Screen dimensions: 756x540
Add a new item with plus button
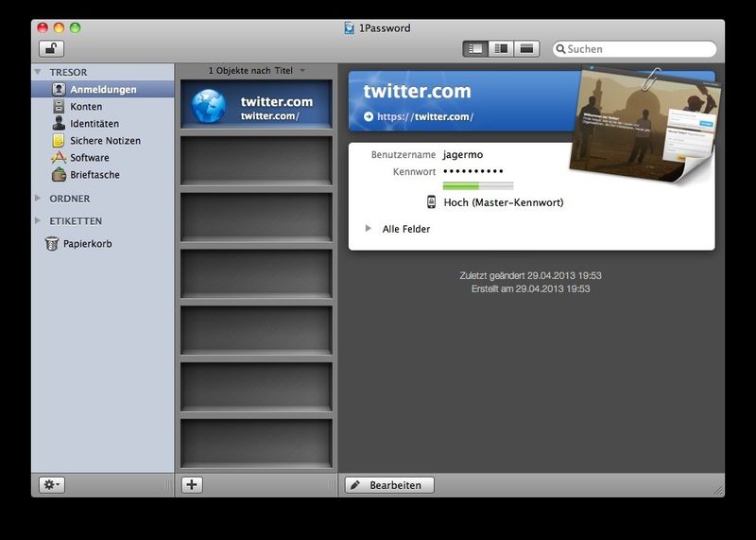coord(192,484)
